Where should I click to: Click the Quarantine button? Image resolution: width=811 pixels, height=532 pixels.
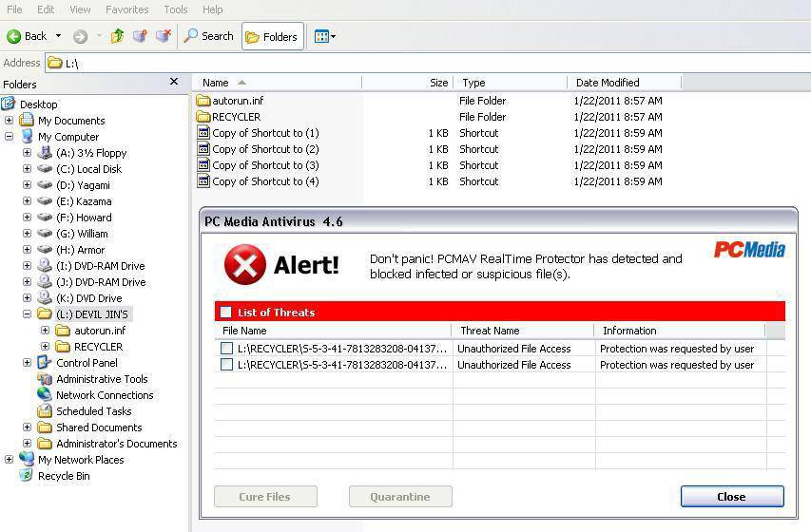400,496
